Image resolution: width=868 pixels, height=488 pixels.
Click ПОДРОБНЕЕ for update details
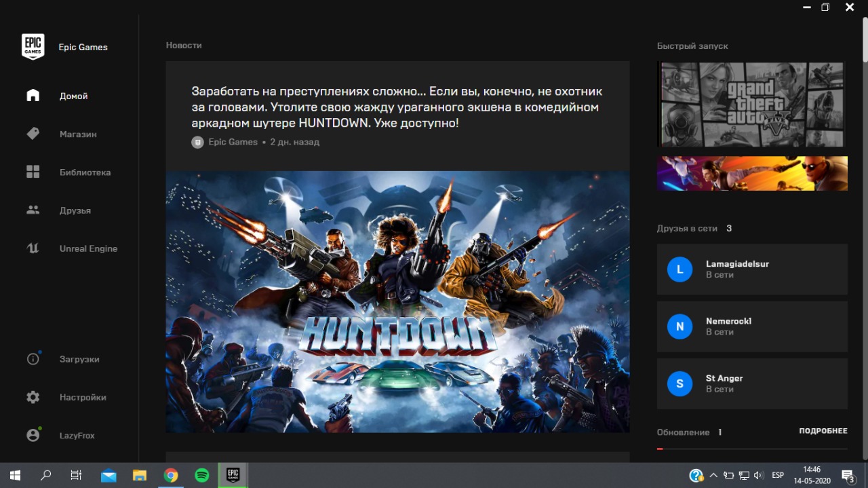coord(823,431)
